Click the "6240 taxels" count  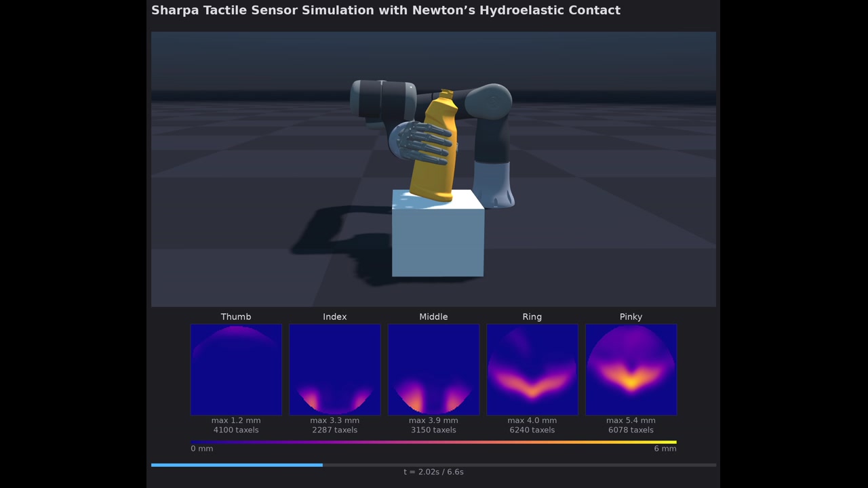pyautogui.click(x=532, y=430)
